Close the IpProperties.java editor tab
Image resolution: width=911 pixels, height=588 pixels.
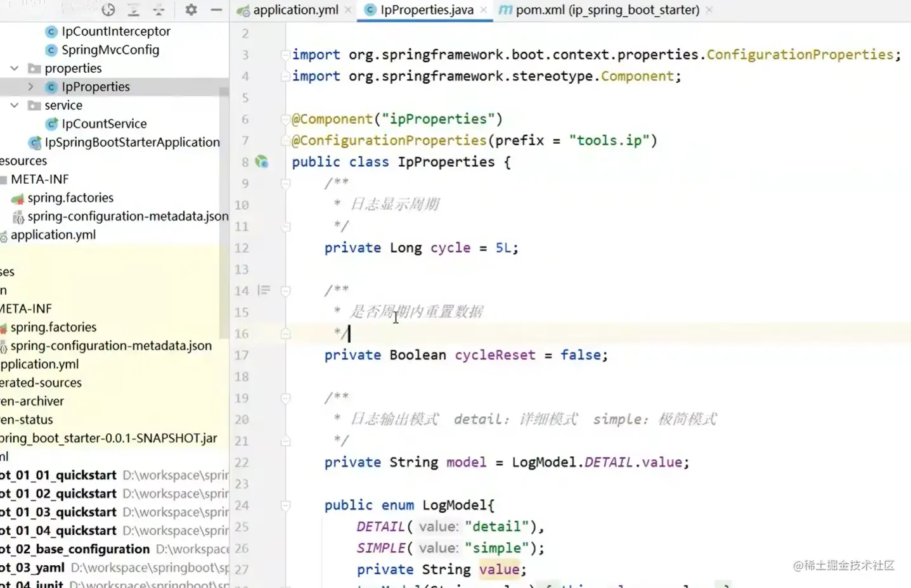tap(484, 10)
